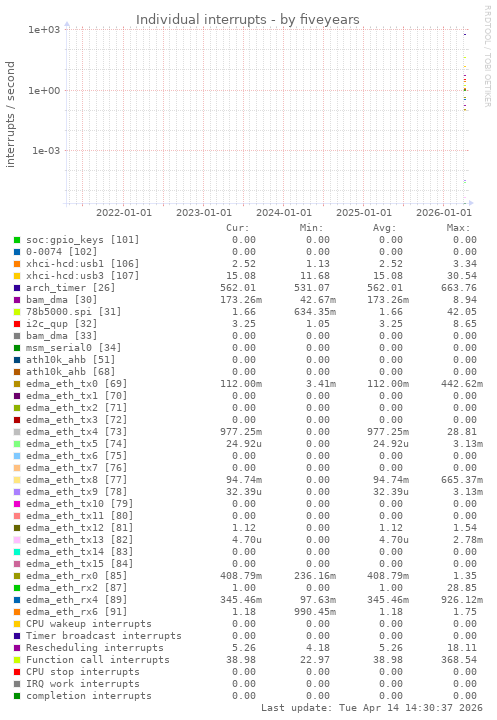The height and width of the screenshot is (720, 497).
Task: Click the 'edma_eth_tx12 [81]' legend label
Action: click(79, 528)
